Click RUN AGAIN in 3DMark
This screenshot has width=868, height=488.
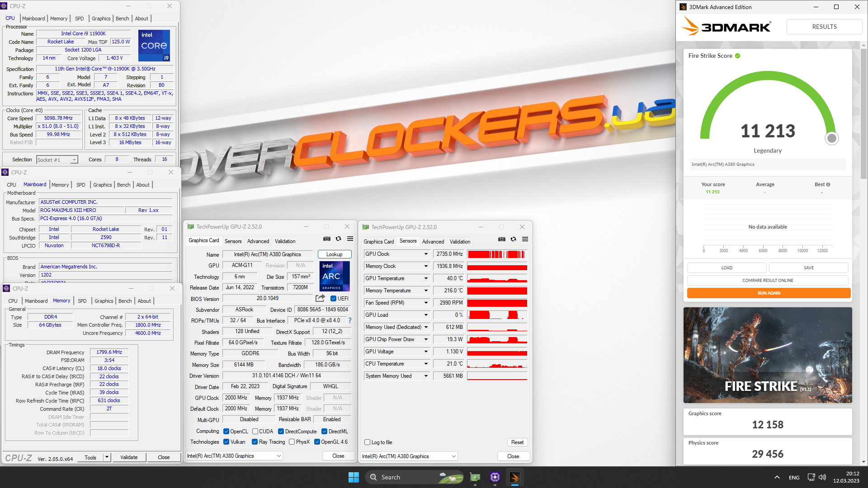(769, 293)
